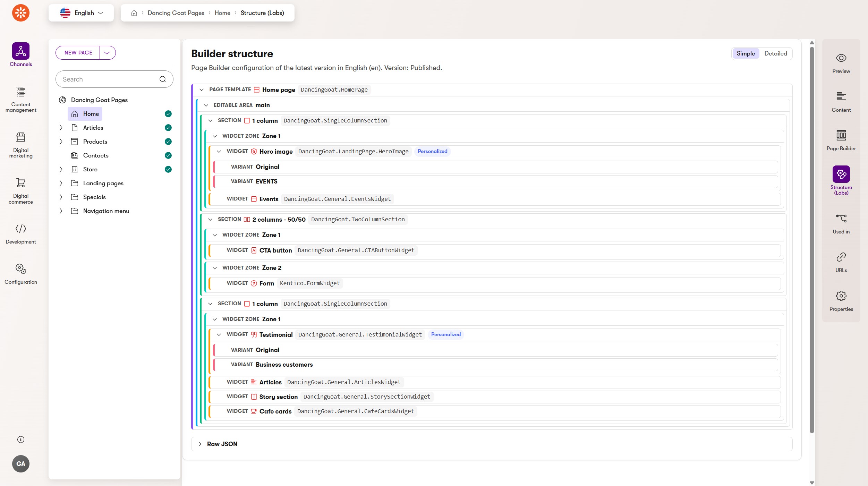The image size is (868, 486).
Task: Click the vertical scrollbar of structure panel
Action: [x=812, y=239]
